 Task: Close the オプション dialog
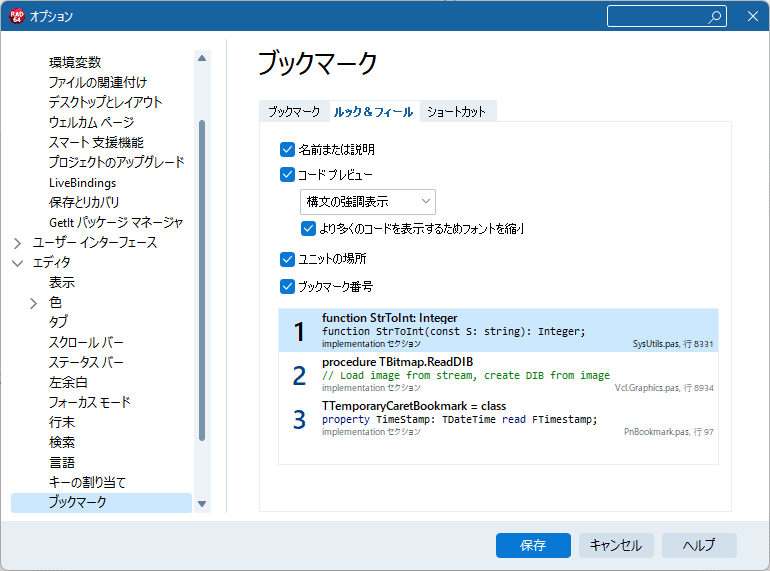click(753, 16)
